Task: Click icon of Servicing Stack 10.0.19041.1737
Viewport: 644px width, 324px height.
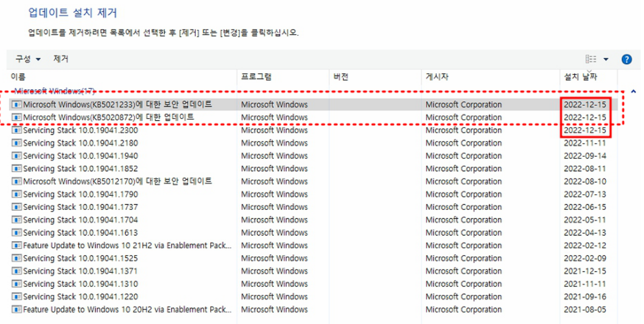Action: pyautogui.click(x=17, y=207)
